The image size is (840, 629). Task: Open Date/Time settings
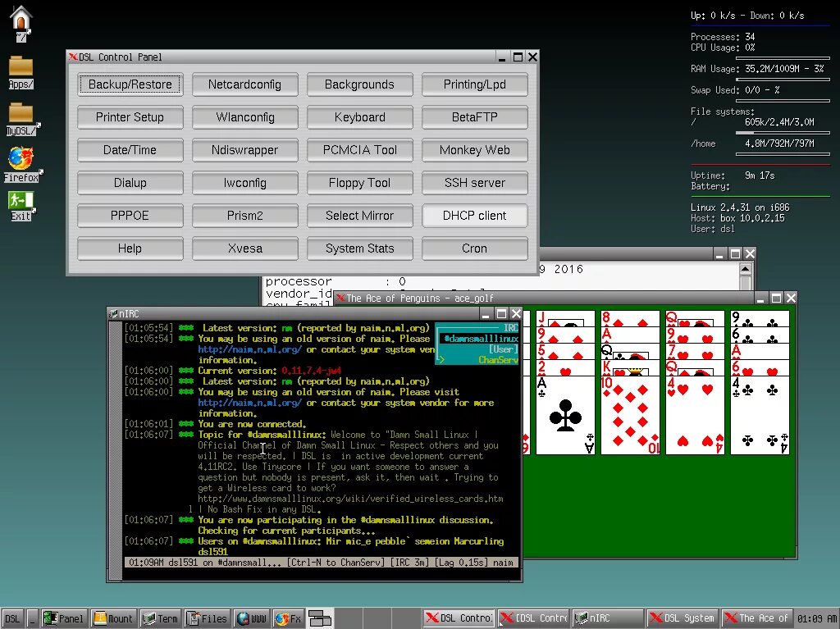[130, 150]
